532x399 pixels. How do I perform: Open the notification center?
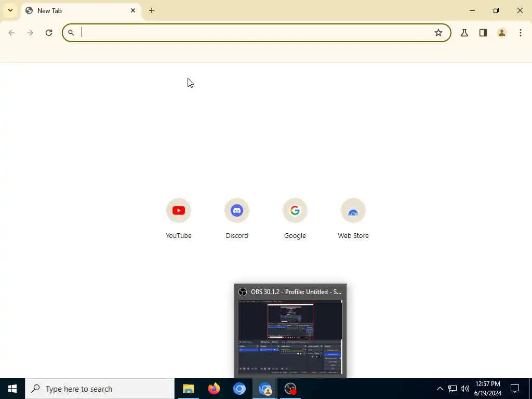pyautogui.click(x=515, y=389)
